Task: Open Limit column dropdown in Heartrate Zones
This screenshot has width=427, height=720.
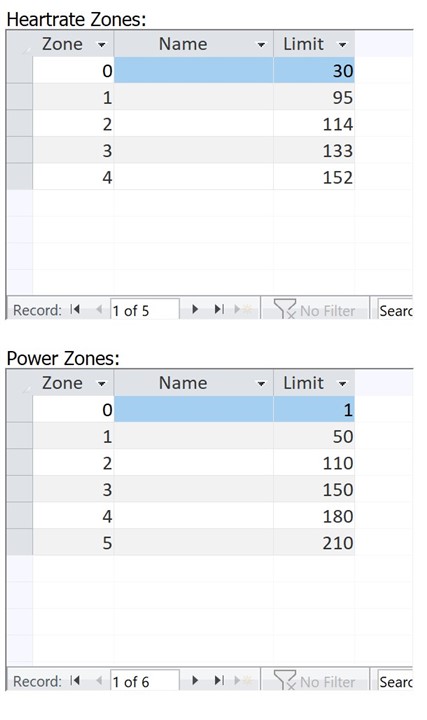Action: (342, 45)
